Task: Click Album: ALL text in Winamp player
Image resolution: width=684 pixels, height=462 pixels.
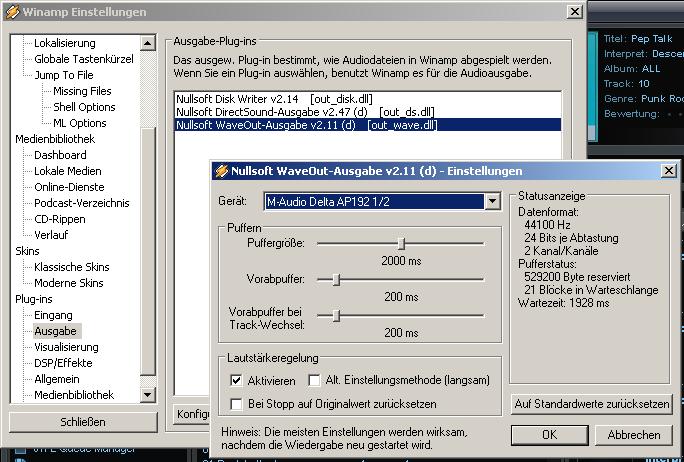Action: click(x=632, y=69)
